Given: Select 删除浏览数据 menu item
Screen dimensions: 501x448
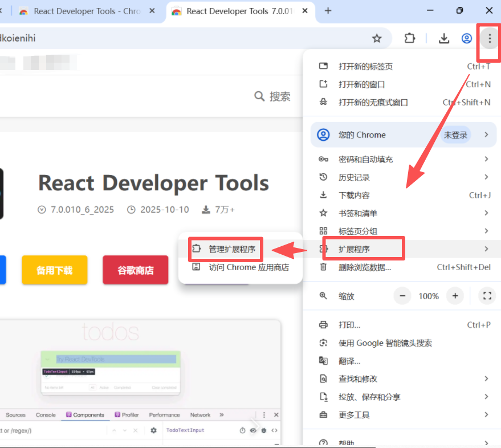Looking at the screenshot, I should (402, 267).
